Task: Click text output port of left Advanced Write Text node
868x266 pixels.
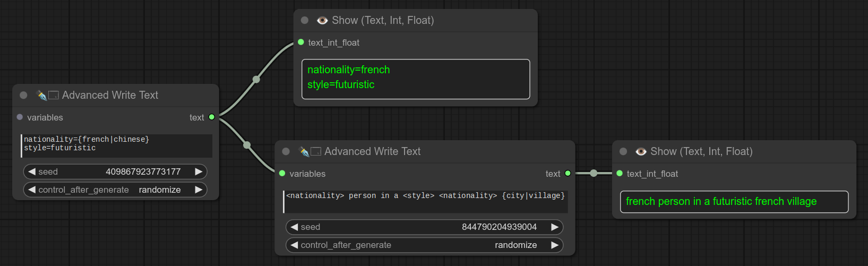Action: 212,117
